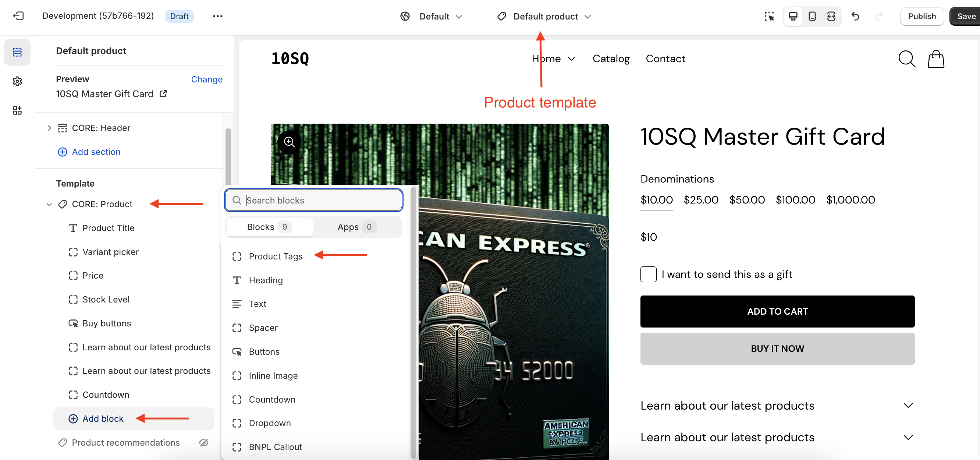Click the Change preview link
This screenshot has height=460, width=980.
(207, 79)
